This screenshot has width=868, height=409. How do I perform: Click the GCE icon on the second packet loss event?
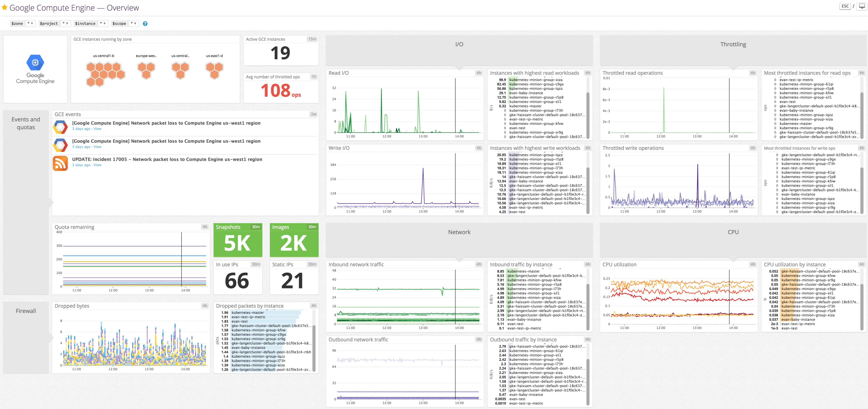click(x=61, y=145)
